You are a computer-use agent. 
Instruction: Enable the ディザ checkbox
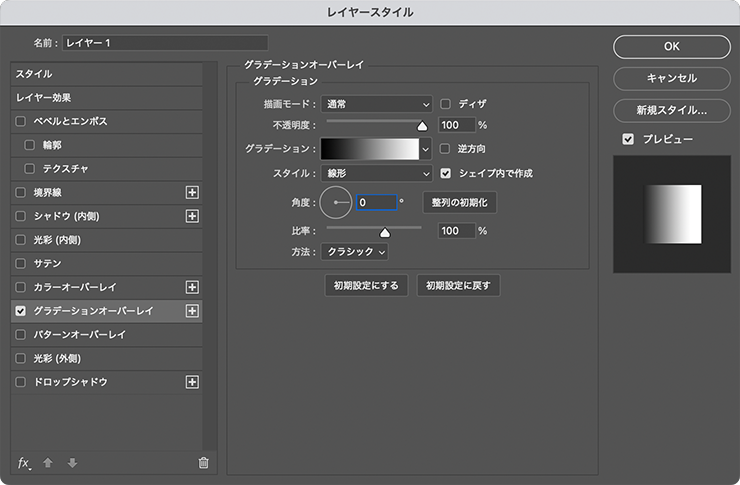point(446,103)
